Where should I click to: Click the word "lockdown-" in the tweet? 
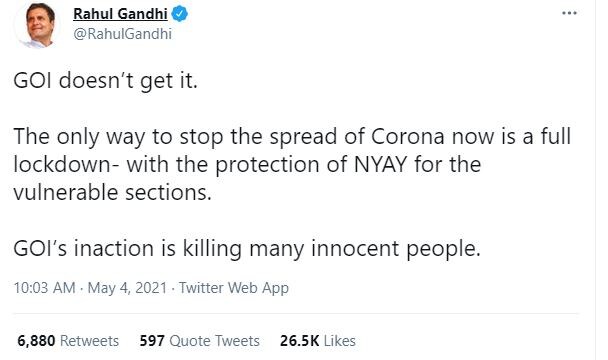(x=67, y=164)
